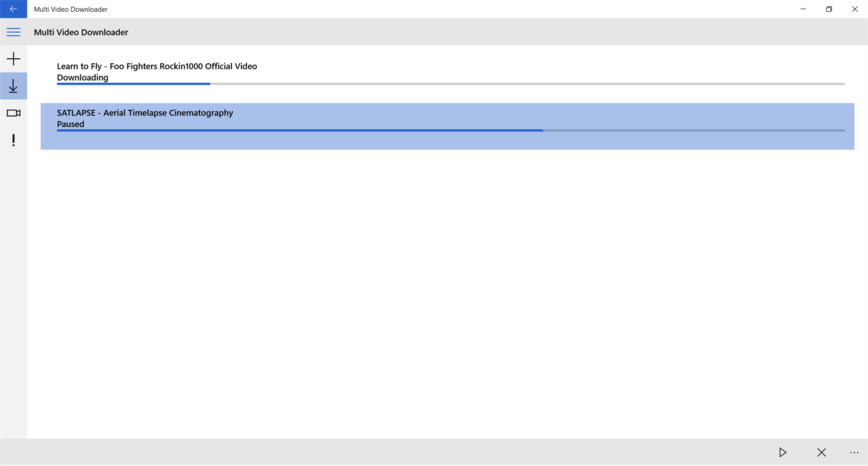
Task: Open the hamburger navigation menu
Action: 14,32
